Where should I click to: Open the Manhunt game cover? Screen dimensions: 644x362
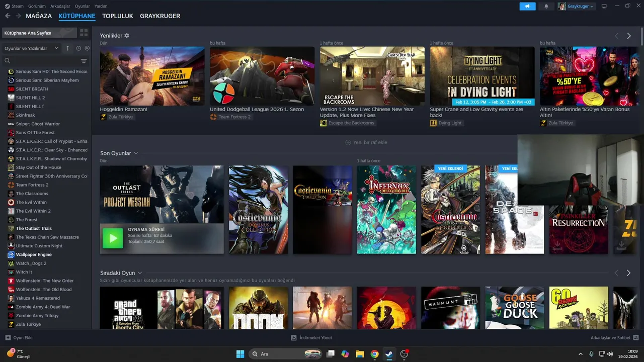[x=450, y=308]
